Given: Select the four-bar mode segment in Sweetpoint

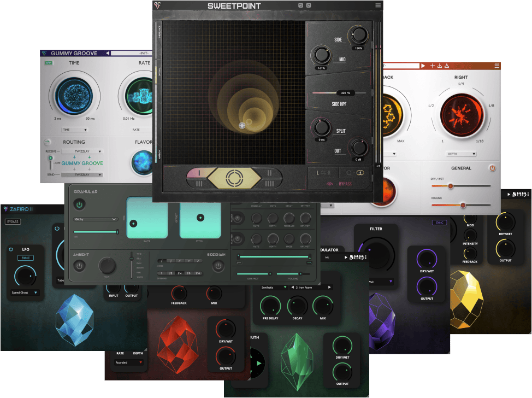Looking at the screenshot, I should tap(270, 183).
